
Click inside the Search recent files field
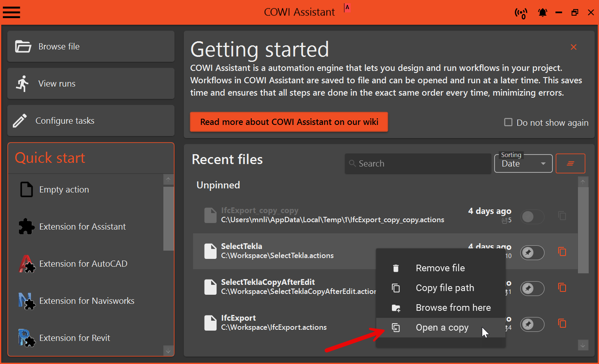tap(417, 163)
